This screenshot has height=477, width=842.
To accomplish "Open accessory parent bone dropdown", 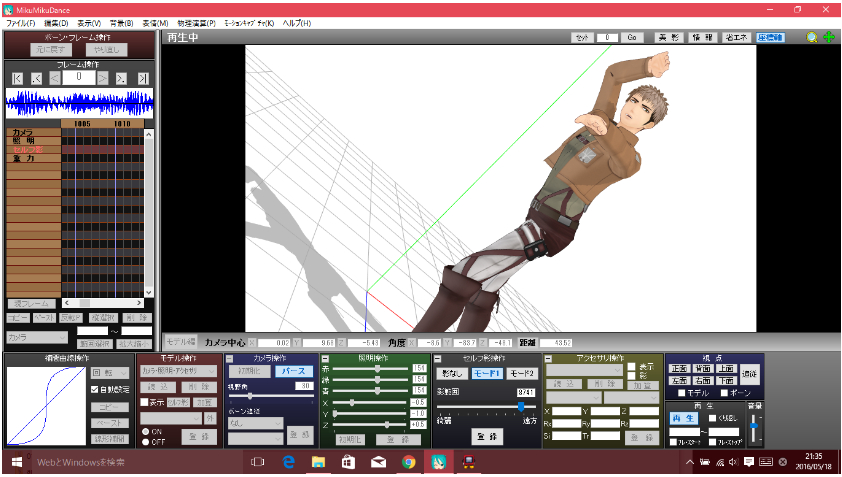I will point(632,398).
